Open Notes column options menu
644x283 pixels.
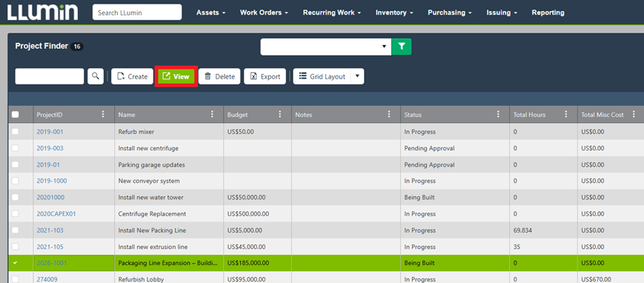389,115
